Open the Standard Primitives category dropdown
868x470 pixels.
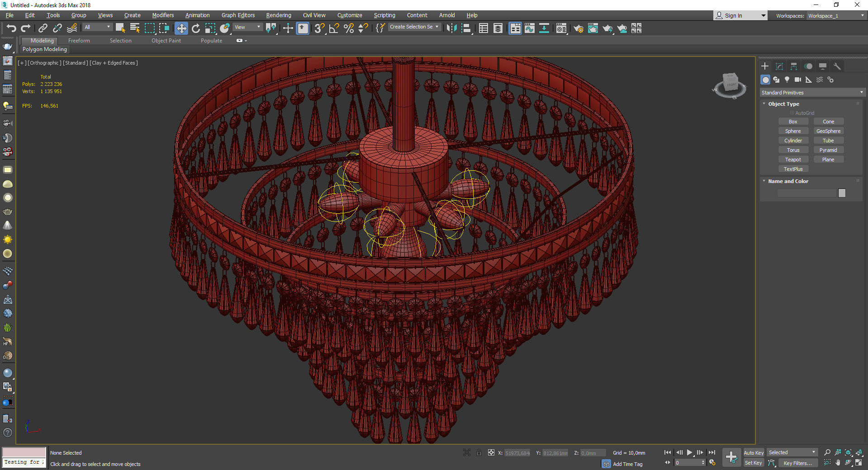tap(812, 93)
